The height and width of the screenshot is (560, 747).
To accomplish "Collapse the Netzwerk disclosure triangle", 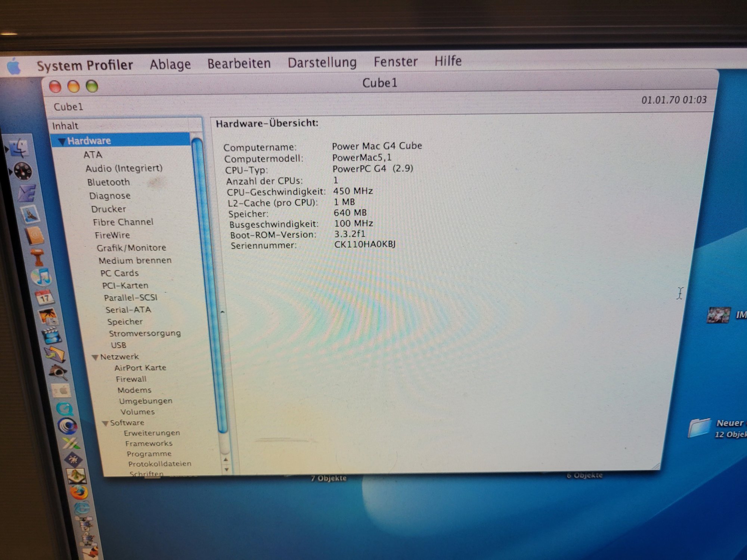I will click(x=95, y=357).
